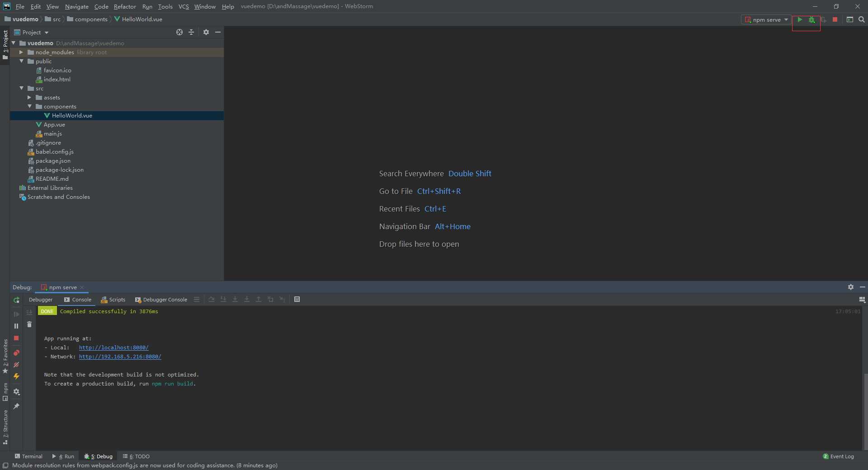The height and width of the screenshot is (470, 868).
Task: Expand the node_modules folder
Action: pos(21,52)
